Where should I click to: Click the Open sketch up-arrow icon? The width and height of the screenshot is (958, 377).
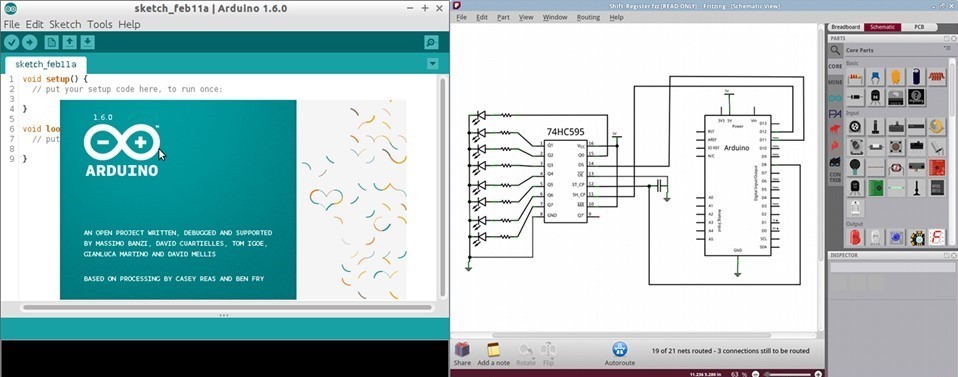pos(70,42)
